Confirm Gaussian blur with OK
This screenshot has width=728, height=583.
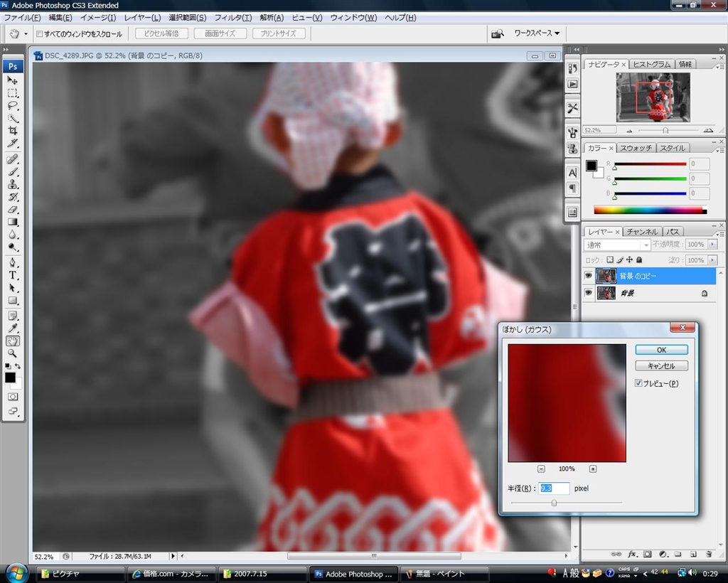click(x=661, y=350)
